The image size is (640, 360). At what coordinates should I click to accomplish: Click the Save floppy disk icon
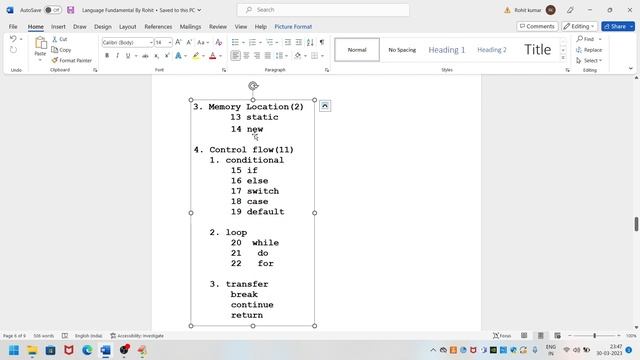coord(71,10)
